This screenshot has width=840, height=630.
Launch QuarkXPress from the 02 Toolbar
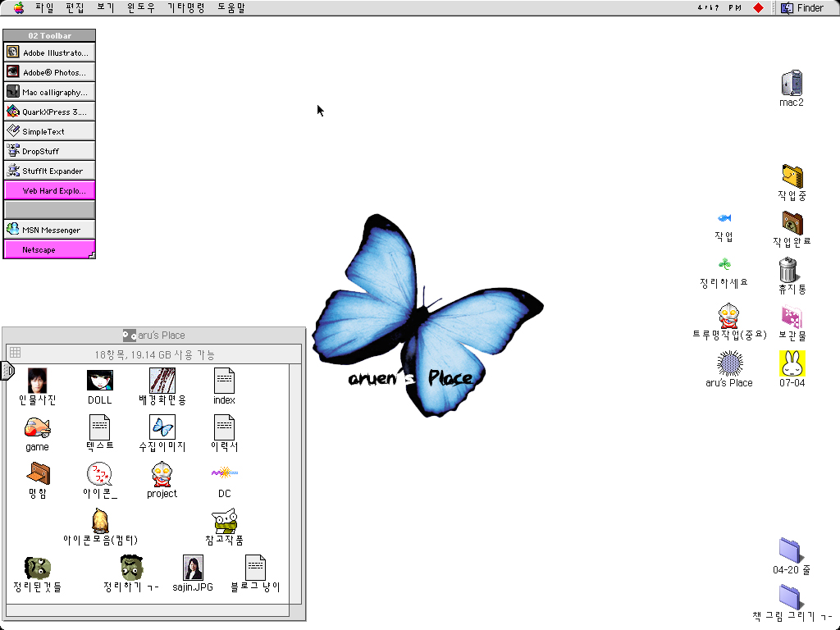tap(49, 112)
